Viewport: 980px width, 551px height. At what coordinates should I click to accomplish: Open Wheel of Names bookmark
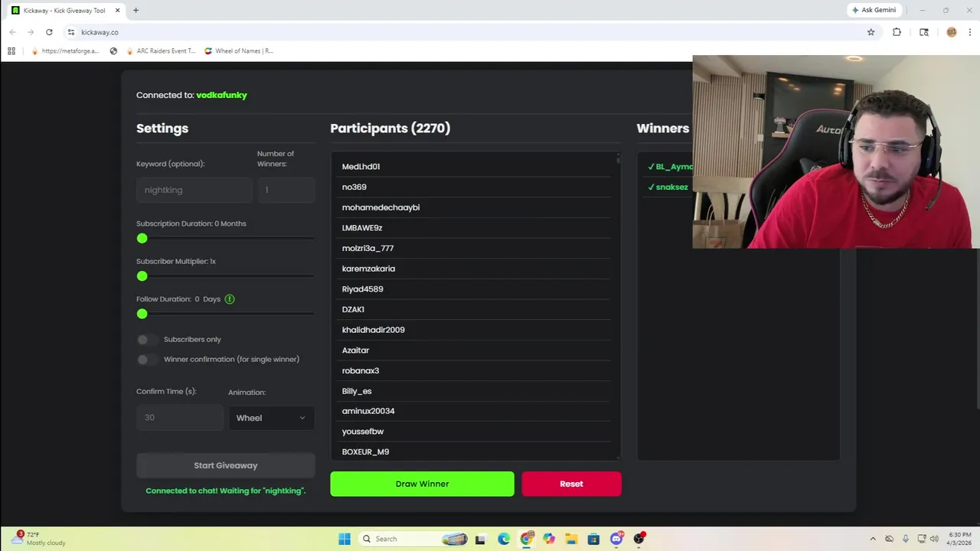click(x=239, y=51)
